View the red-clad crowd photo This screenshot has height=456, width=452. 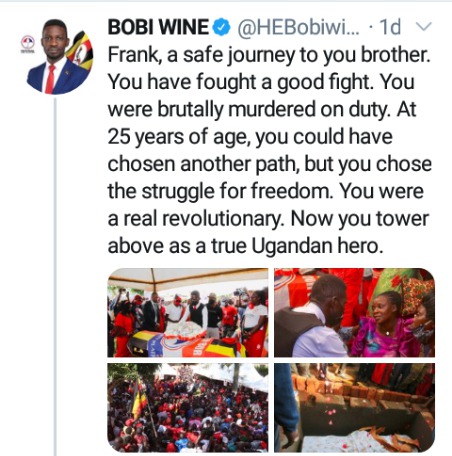pyautogui.click(x=188, y=408)
